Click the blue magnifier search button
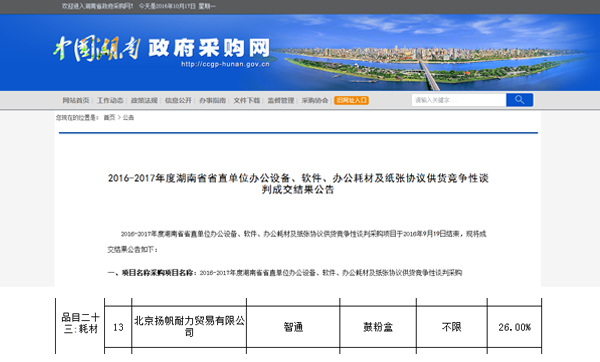This screenshot has width=600, height=362. point(519,100)
